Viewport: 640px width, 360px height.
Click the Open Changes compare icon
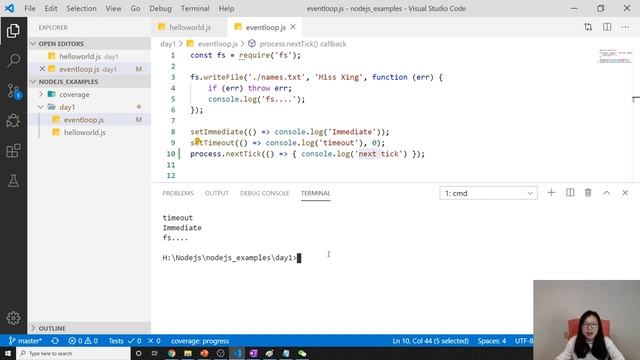coord(588,27)
